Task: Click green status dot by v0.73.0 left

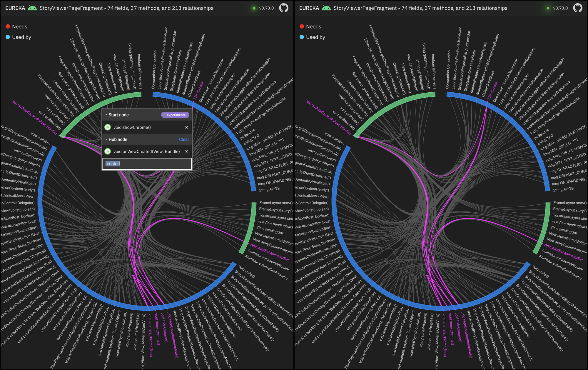Action: pyautogui.click(x=254, y=8)
